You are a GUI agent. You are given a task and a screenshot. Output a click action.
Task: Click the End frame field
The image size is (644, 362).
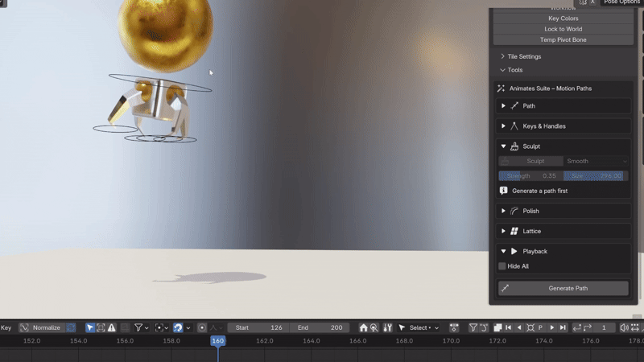(x=320, y=327)
